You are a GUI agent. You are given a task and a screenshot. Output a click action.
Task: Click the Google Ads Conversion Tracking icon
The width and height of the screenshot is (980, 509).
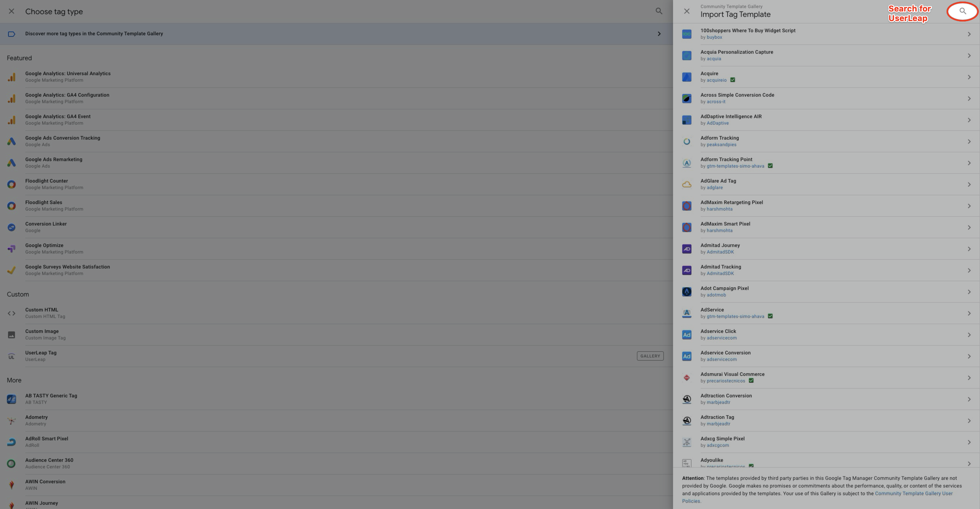click(12, 142)
